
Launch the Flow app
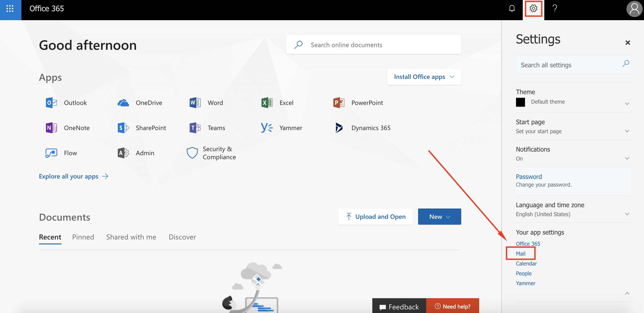click(61, 153)
